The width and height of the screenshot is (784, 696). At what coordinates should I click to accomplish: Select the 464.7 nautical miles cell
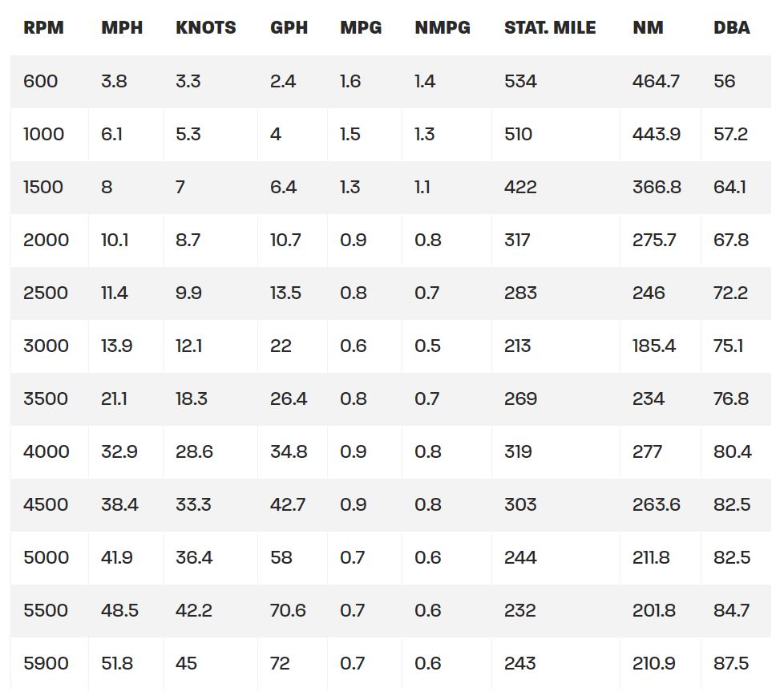click(656, 81)
